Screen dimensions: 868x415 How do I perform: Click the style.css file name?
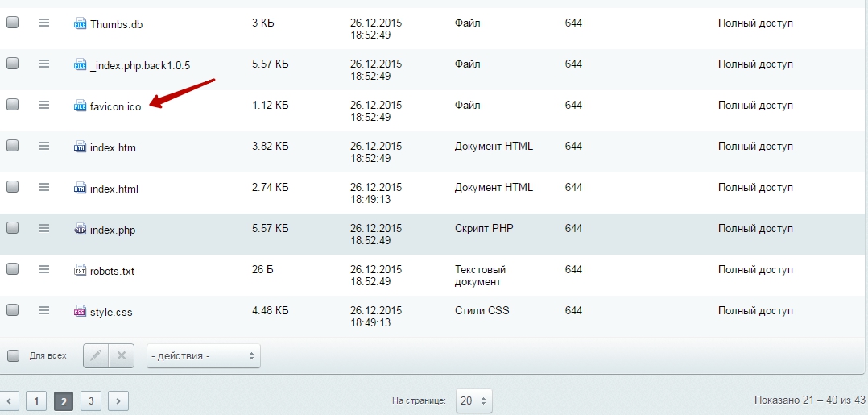(113, 312)
